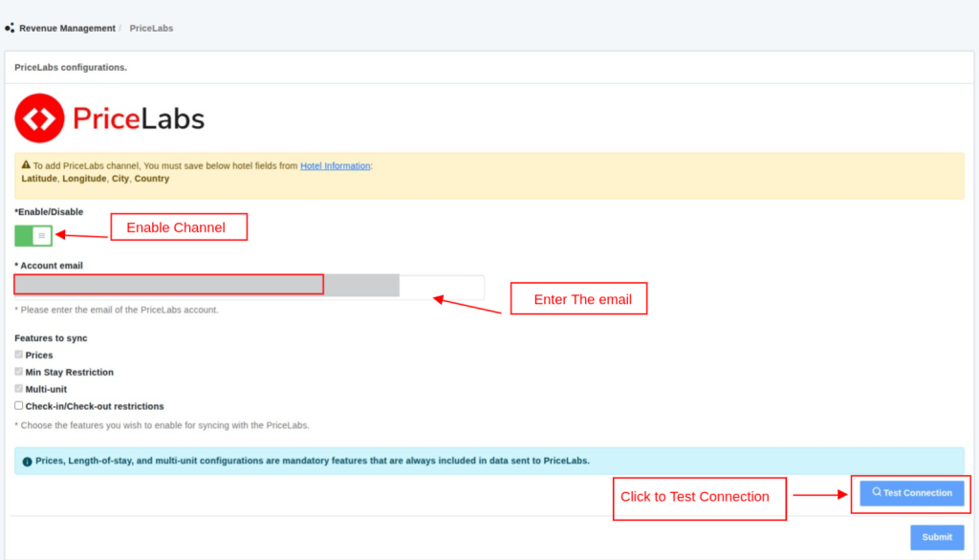Image resolution: width=979 pixels, height=560 pixels.
Task: Go to Revenue Management breadcrumb
Action: (x=67, y=28)
